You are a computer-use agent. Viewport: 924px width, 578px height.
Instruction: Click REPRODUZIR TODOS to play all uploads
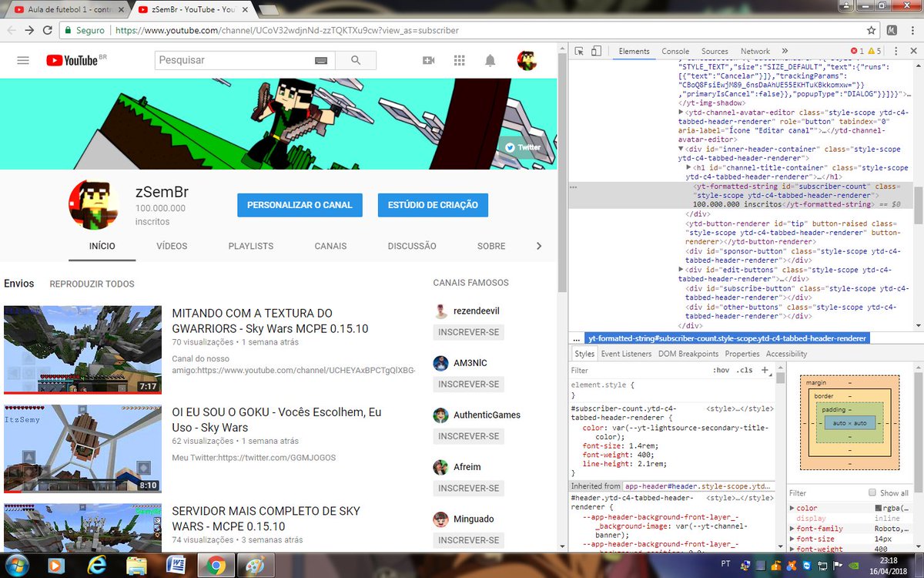(92, 284)
